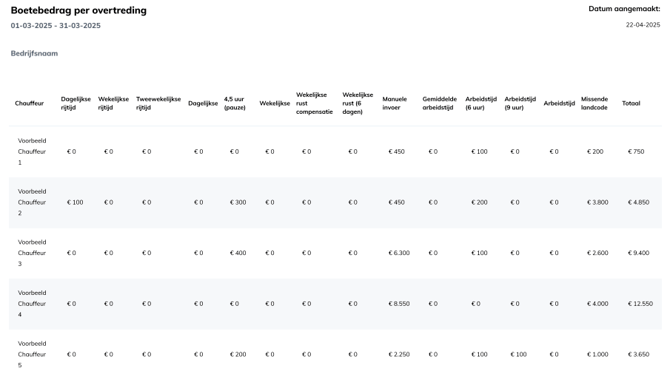Click Chauffeur 5's Manuele invoer € 2.250
Viewport: 670px width, 385px height.
pos(399,355)
